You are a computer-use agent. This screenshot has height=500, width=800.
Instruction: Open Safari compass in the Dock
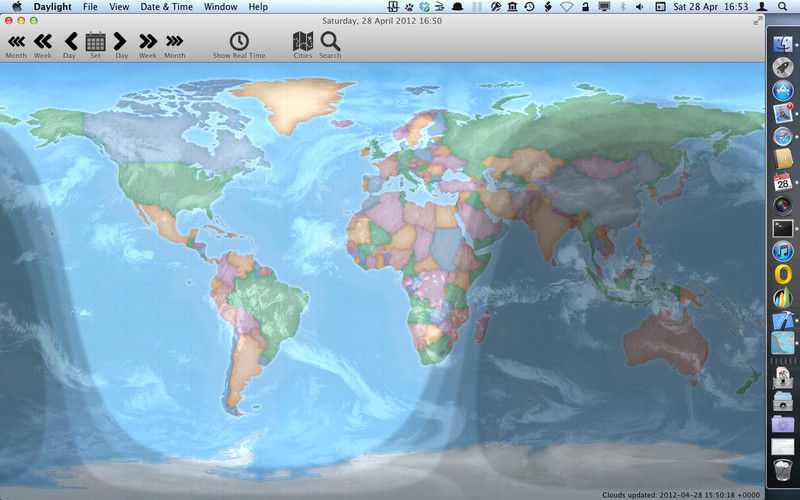[x=783, y=136]
